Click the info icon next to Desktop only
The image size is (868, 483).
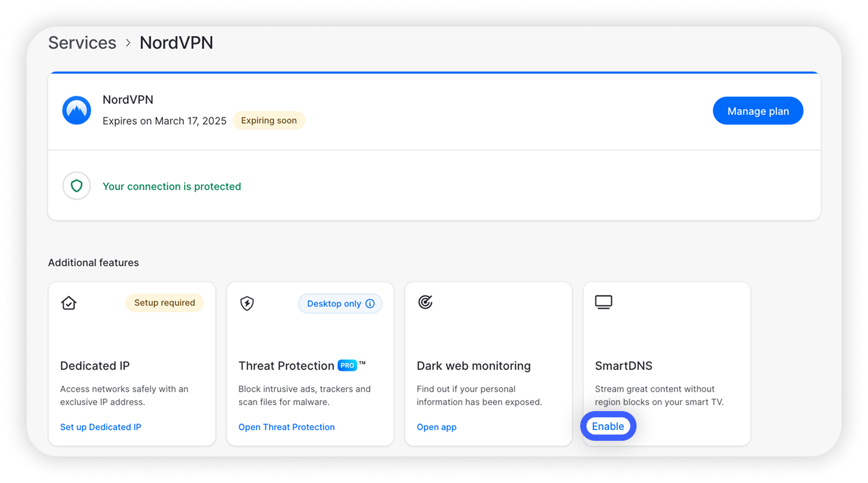pos(370,303)
